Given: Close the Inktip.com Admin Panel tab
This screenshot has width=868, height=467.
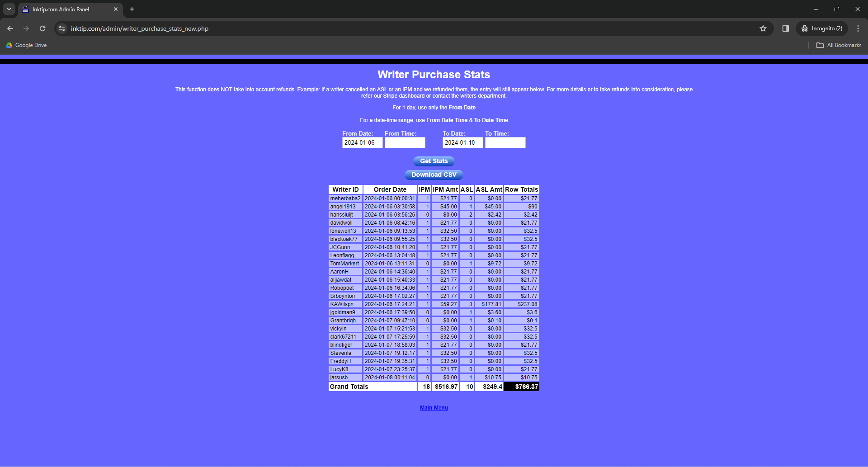Looking at the screenshot, I should point(116,9).
